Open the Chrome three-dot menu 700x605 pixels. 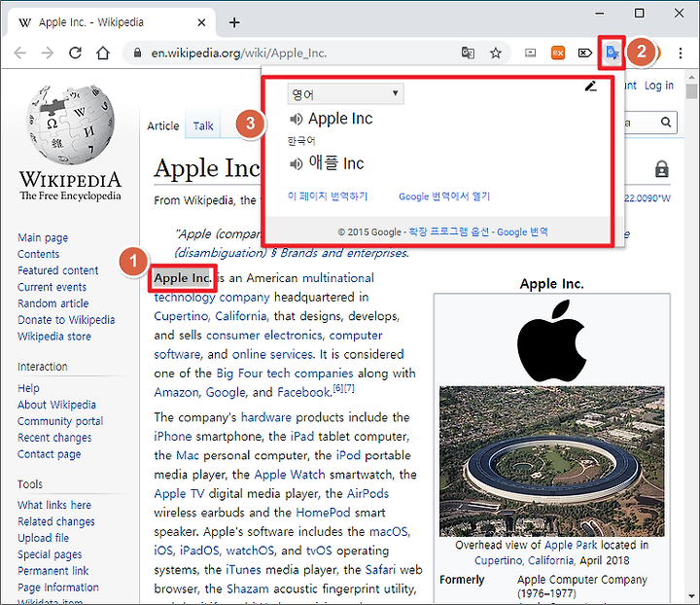[681, 53]
